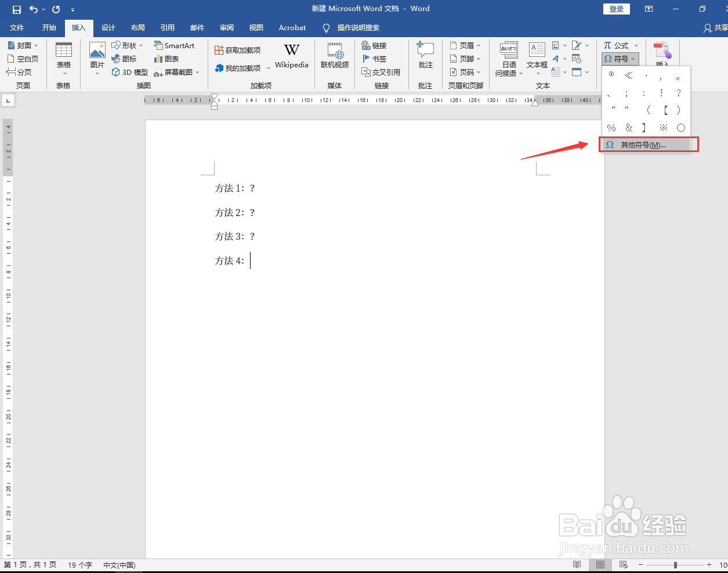Click the zoom slider handle

coord(675,565)
